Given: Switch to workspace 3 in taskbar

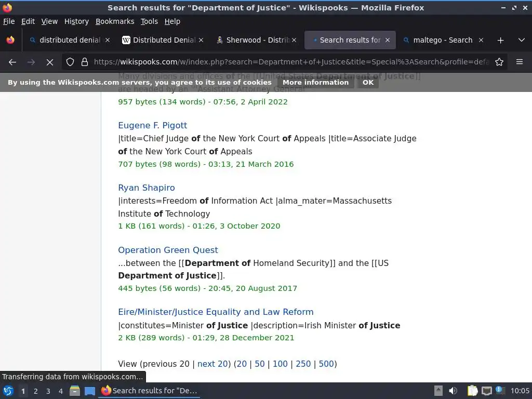Looking at the screenshot, I should (x=48, y=391).
